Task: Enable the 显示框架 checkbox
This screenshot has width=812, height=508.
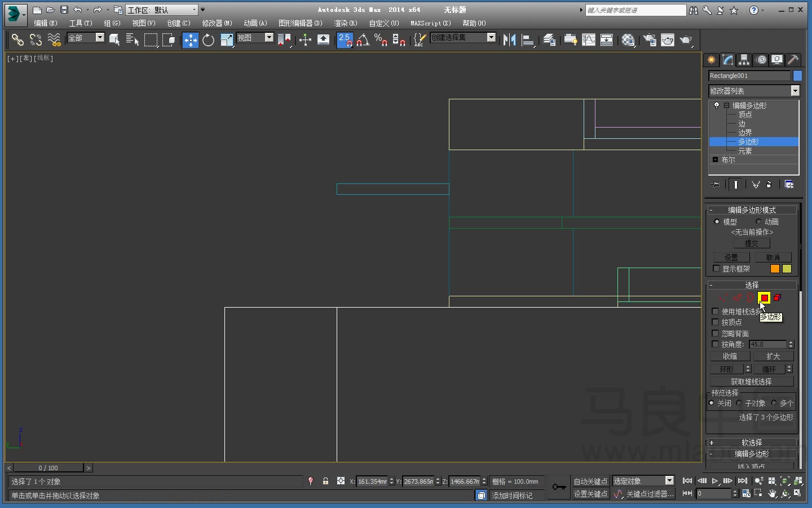Action: point(716,269)
